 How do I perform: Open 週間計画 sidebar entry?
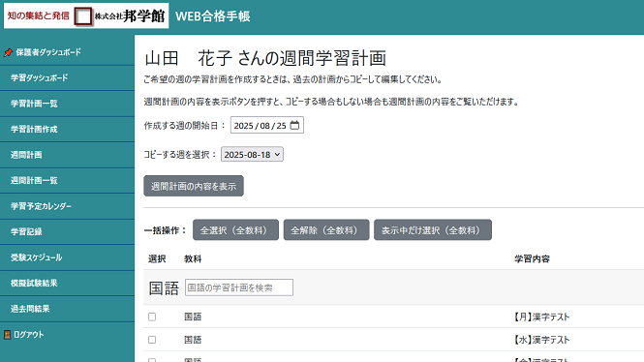(x=26, y=155)
